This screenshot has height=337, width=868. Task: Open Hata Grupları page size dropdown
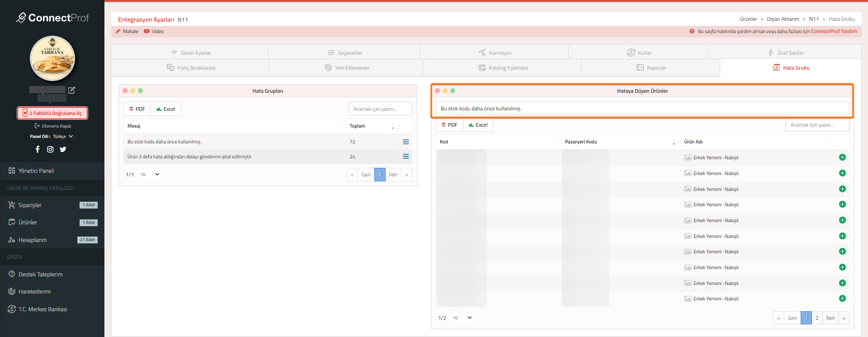(x=150, y=175)
